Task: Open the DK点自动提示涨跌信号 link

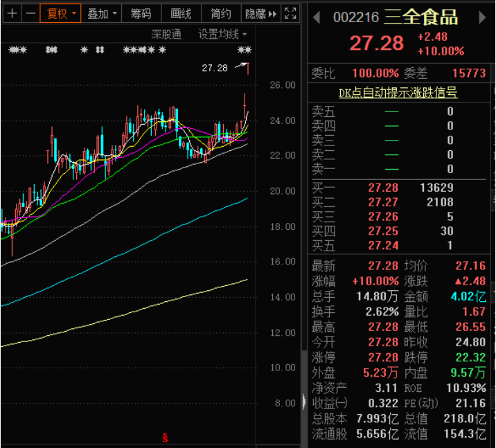Action: click(x=398, y=92)
